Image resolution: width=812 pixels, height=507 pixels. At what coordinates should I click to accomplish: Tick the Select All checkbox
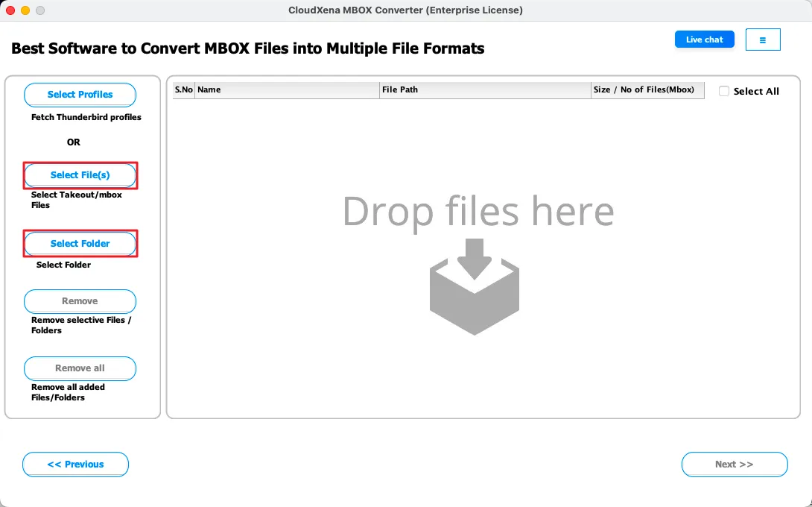click(x=724, y=91)
